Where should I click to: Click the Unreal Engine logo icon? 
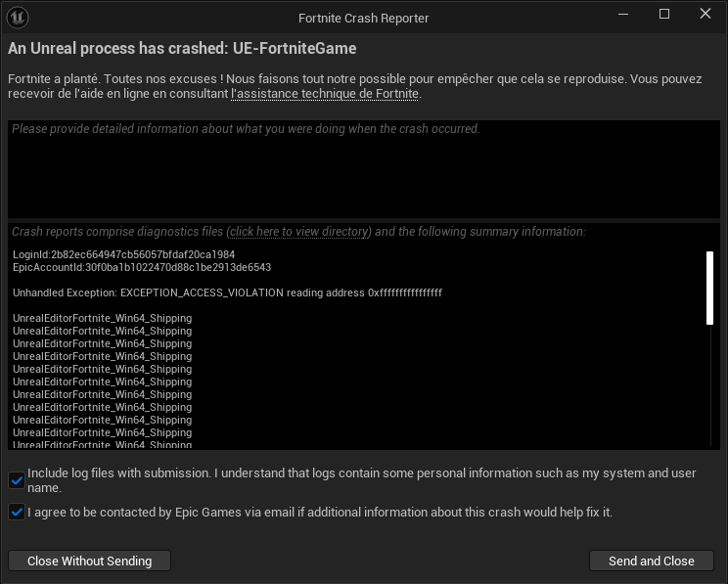point(18,18)
